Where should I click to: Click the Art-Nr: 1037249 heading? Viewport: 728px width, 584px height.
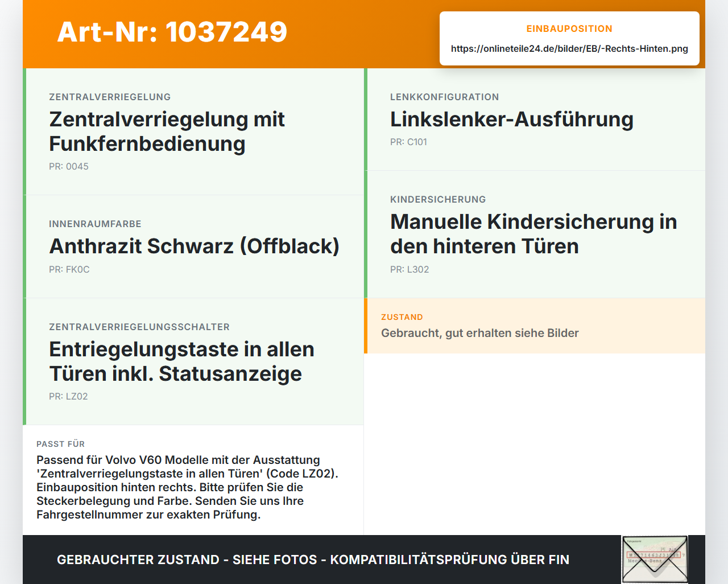click(172, 32)
